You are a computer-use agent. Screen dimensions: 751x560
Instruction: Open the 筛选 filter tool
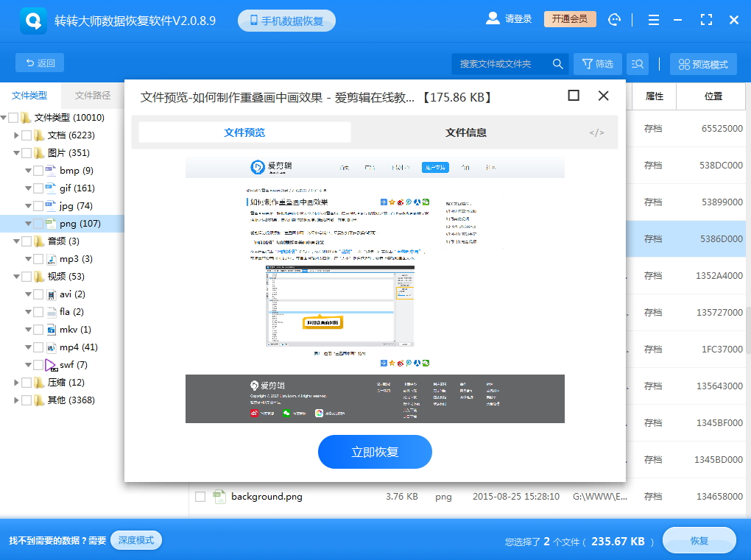tap(597, 64)
